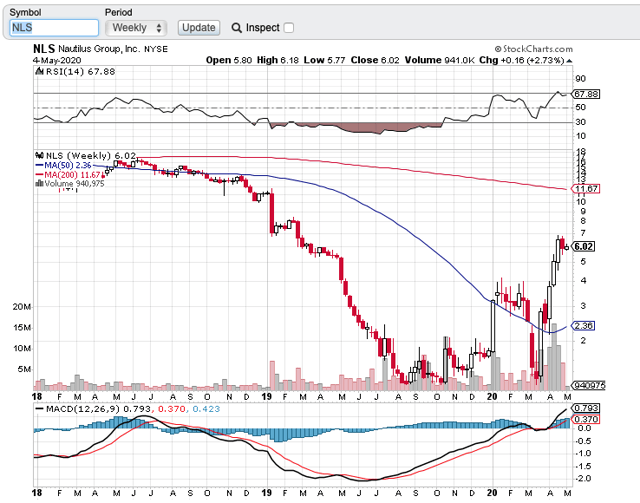Click the MA(200) 11.67 legend label
This screenshot has height=503, width=640.
pos(68,175)
